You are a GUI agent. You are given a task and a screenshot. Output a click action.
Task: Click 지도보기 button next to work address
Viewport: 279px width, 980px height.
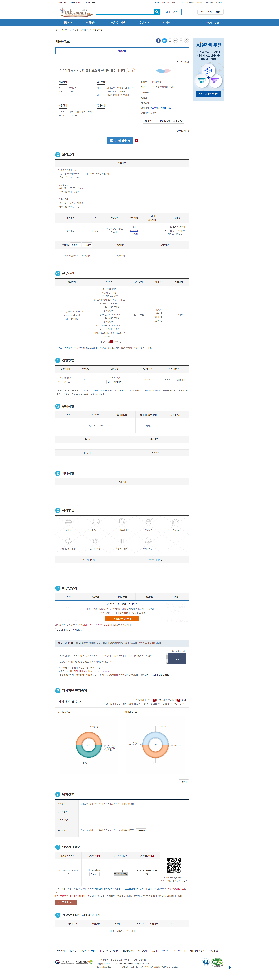click(x=141, y=830)
